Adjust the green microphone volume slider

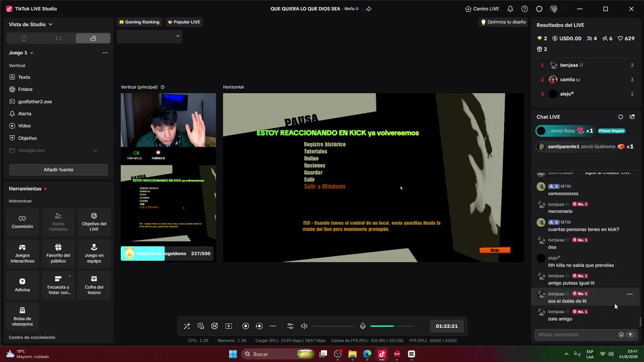pyautogui.click(x=391, y=326)
